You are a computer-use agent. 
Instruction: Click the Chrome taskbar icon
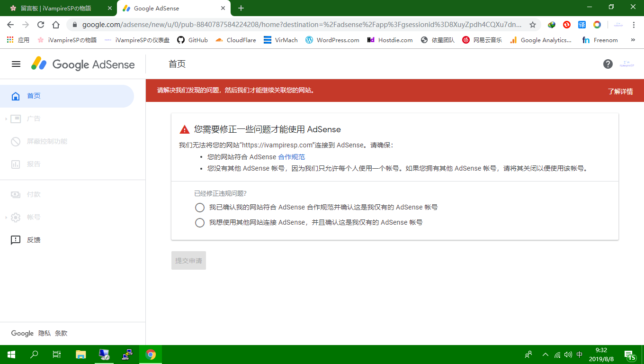tap(151, 355)
